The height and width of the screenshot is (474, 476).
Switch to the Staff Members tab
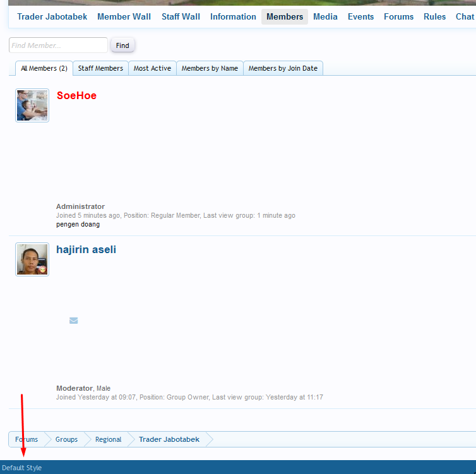[100, 68]
